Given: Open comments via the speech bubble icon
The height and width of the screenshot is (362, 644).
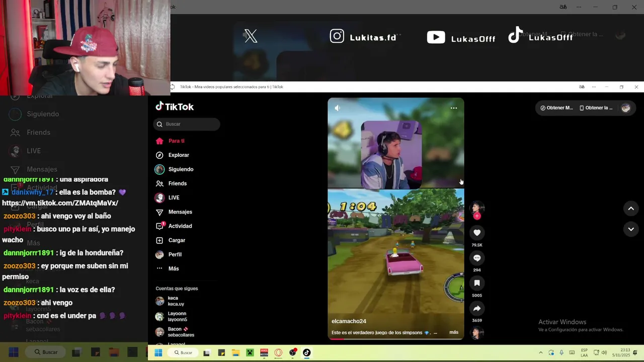Looking at the screenshot, I should [x=477, y=258].
